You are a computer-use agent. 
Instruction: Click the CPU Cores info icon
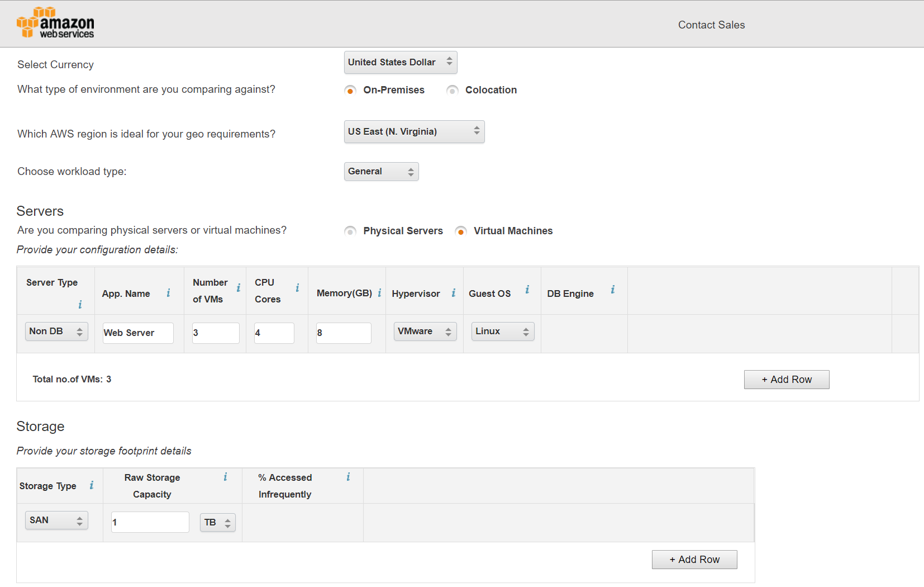click(297, 288)
